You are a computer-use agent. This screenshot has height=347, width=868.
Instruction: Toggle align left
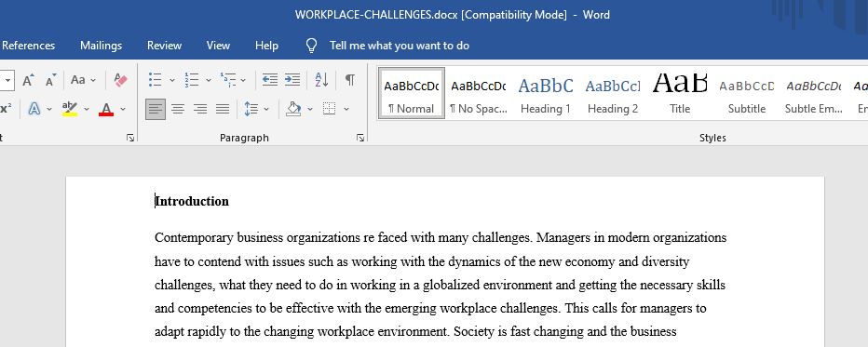(x=156, y=109)
